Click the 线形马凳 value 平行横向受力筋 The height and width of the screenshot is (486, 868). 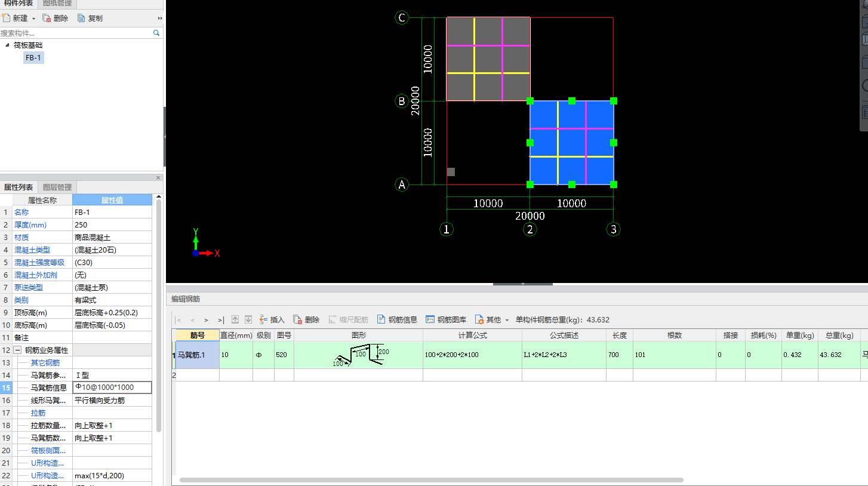112,400
